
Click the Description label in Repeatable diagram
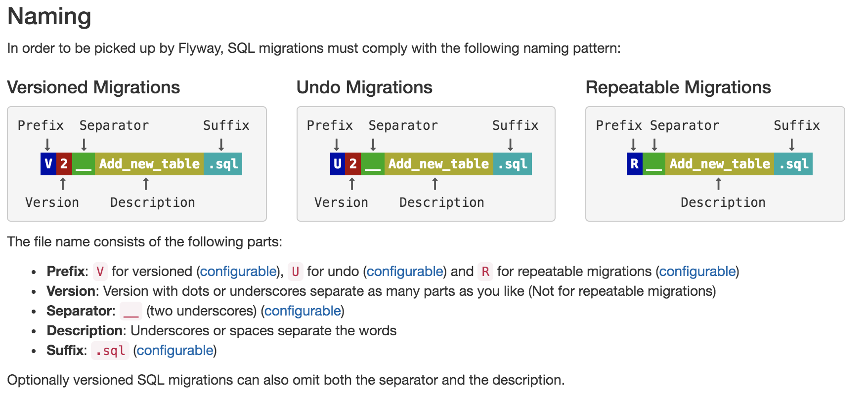(723, 202)
